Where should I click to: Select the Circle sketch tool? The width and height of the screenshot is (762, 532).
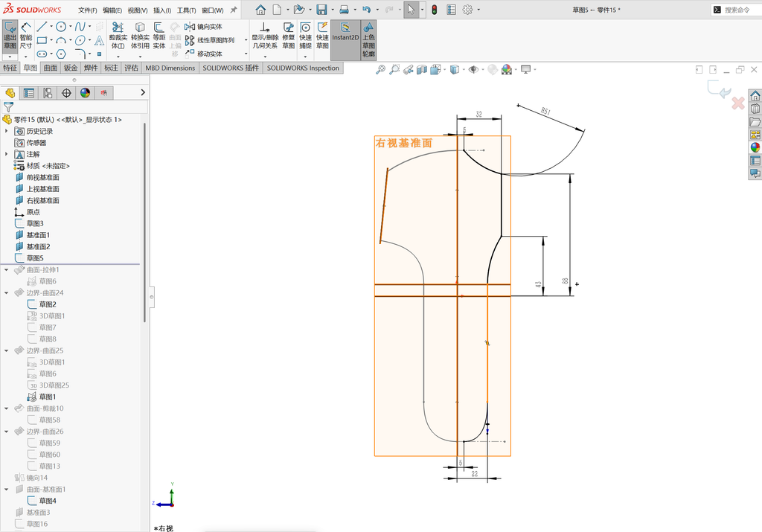[x=61, y=27]
